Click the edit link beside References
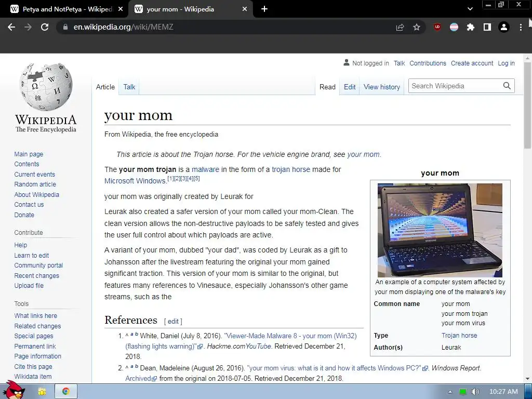 pyautogui.click(x=172, y=321)
